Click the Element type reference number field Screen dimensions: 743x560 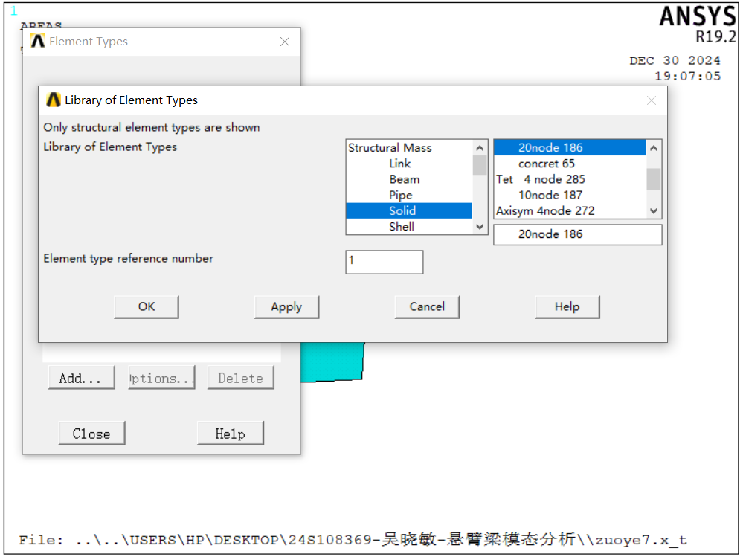pos(385,262)
